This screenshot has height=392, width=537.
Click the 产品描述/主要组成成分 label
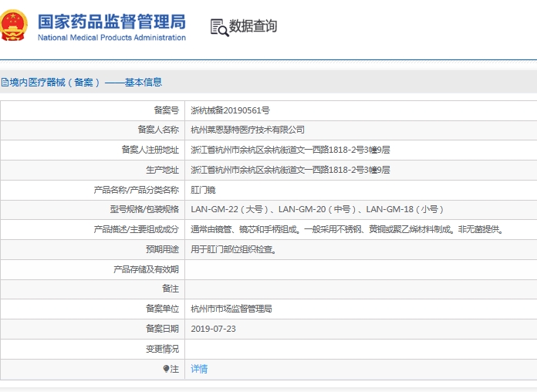[137, 229]
